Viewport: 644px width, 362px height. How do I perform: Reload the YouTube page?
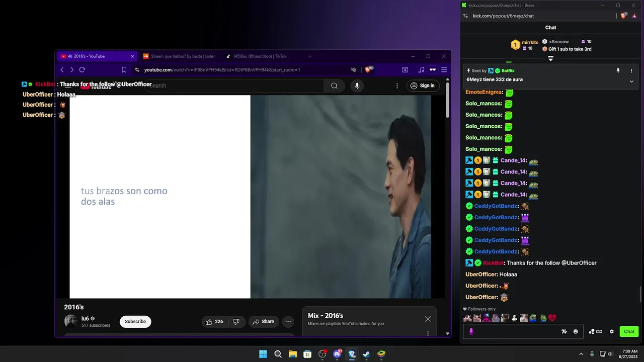pyautogui.click(x=82, y=70)
